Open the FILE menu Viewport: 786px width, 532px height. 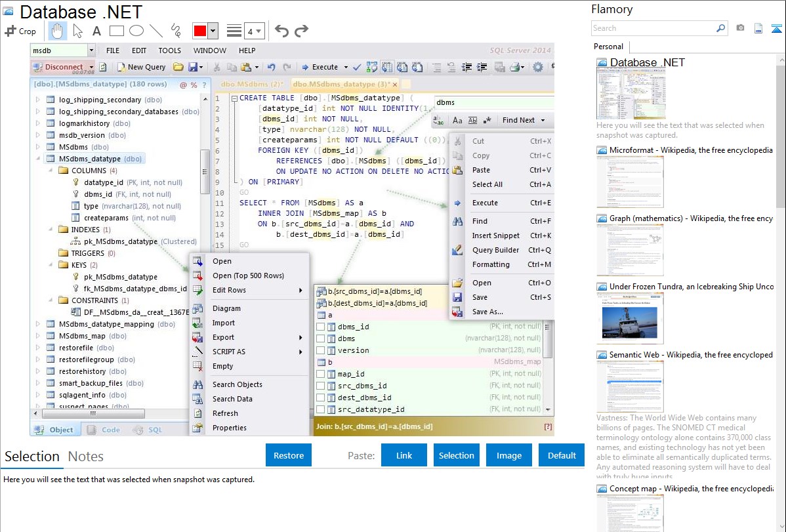113,51
